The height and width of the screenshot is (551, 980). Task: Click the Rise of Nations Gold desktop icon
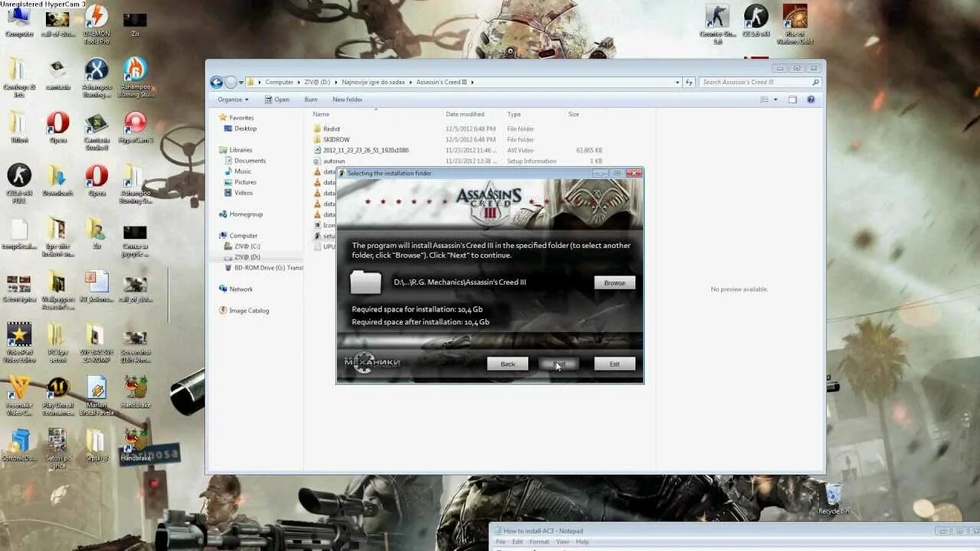[795, 24]
